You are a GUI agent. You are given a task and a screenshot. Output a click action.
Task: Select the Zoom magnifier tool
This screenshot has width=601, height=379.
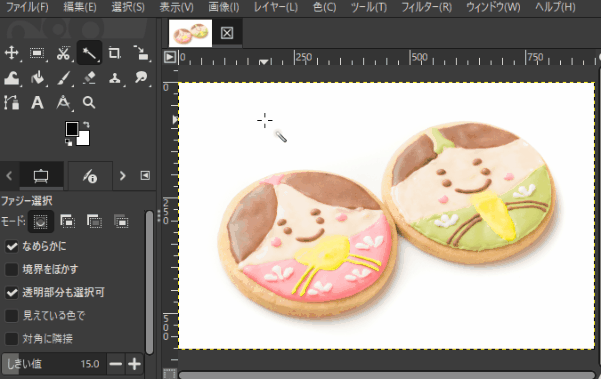[x=89, y=103]
